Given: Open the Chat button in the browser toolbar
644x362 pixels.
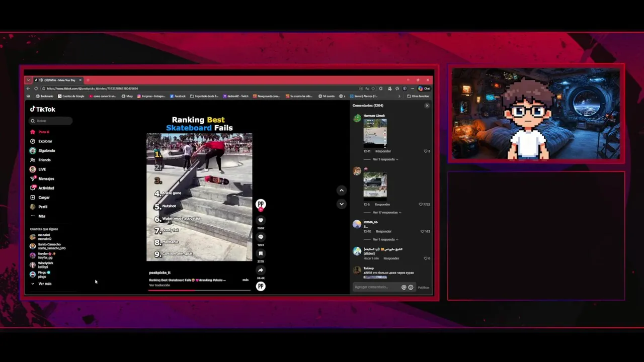Looking at the screenshot, I should click(x=424, y=88).
